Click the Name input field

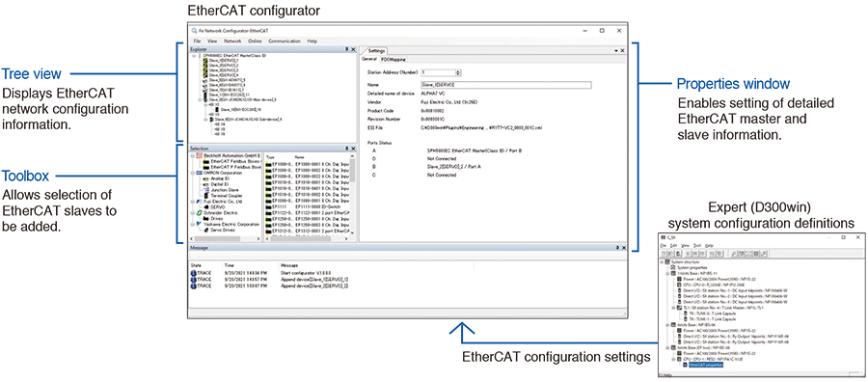506,85
